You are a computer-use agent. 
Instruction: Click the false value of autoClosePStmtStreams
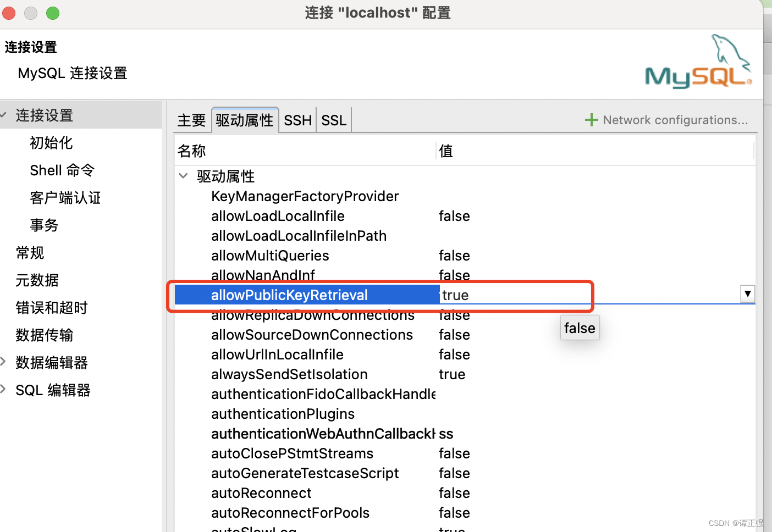tap(454, 453)
